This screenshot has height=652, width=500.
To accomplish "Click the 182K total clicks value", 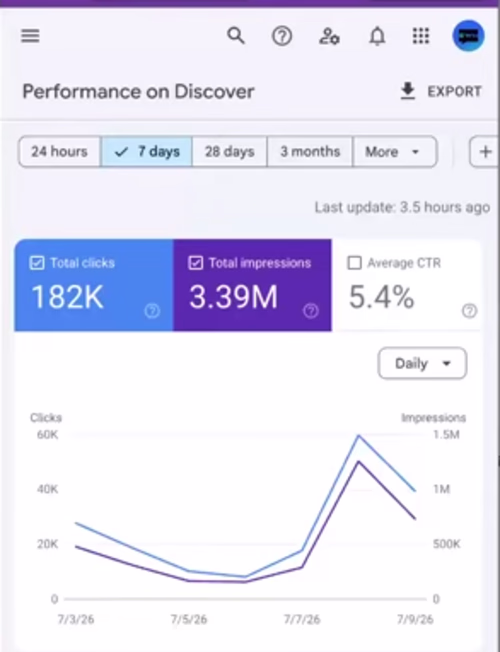I will (67, 297).
